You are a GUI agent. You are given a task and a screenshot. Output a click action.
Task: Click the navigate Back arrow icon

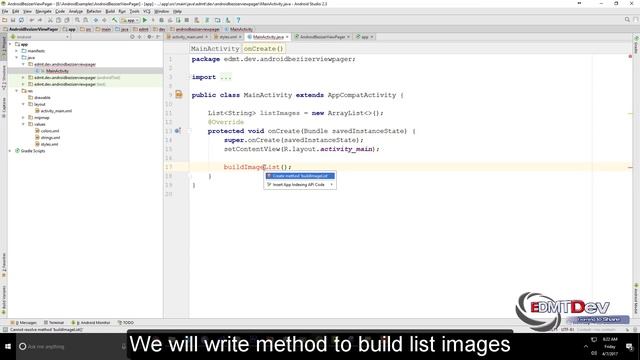click(96, 20)
